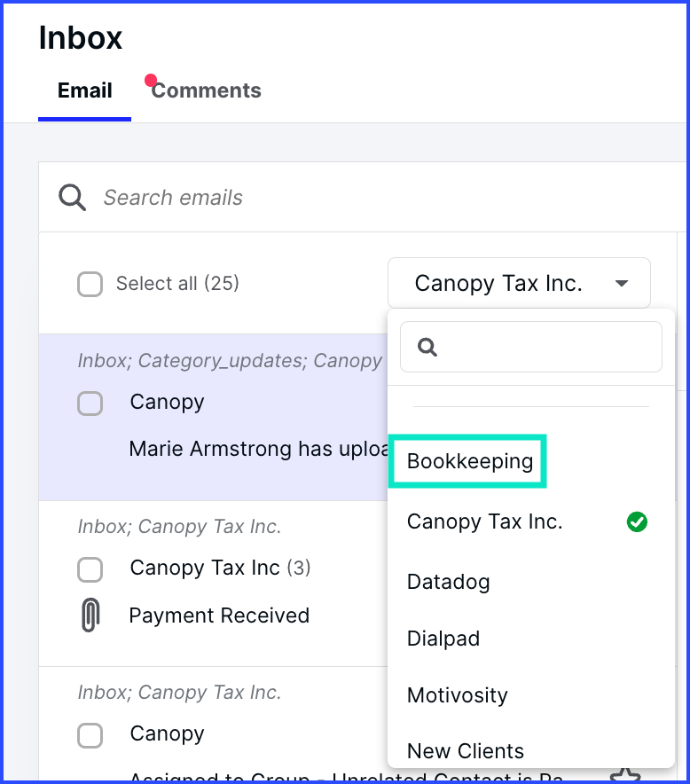Switch to the Email tab
Image resolution: width=690 pixels, height=784 pixels.
[x=84, y=90]
